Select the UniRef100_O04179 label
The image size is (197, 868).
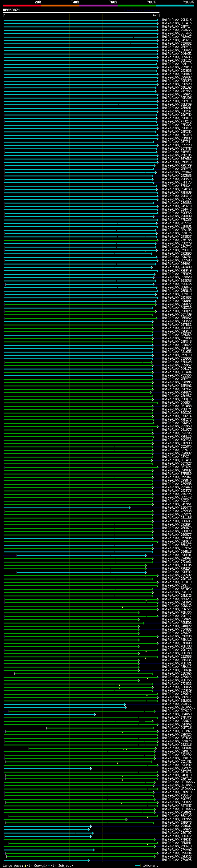tap(177, 369)
